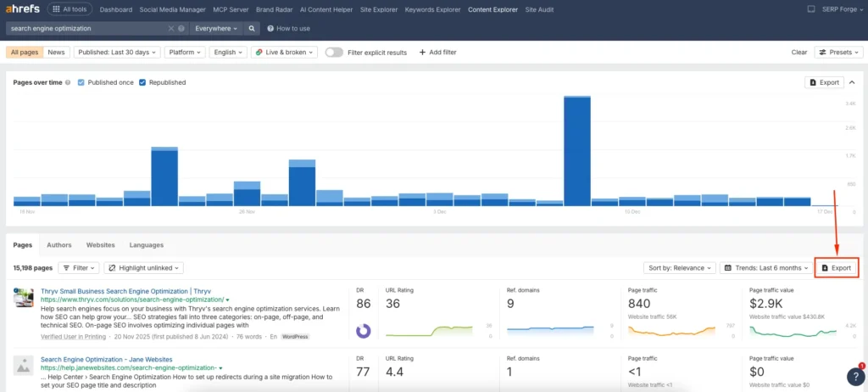Uncheck the Republished checkbox
Screen dimensions: 868x392
point(142,82)
